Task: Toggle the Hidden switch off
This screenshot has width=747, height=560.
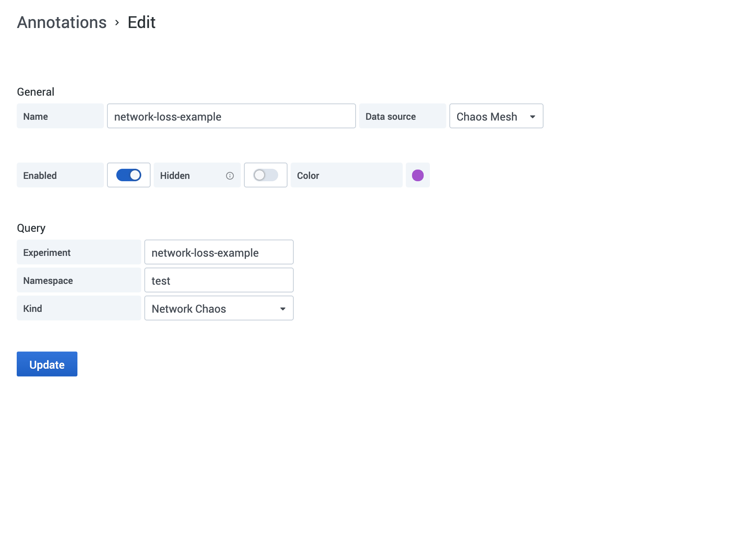Action: point(265,175)
